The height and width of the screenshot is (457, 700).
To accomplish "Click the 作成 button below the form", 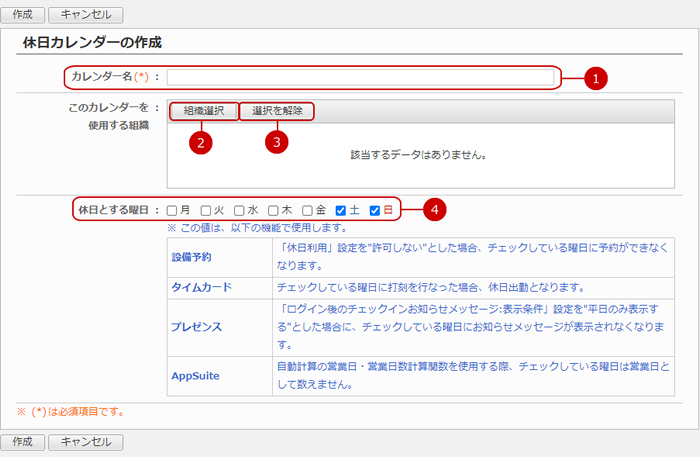I will point(22,441).
